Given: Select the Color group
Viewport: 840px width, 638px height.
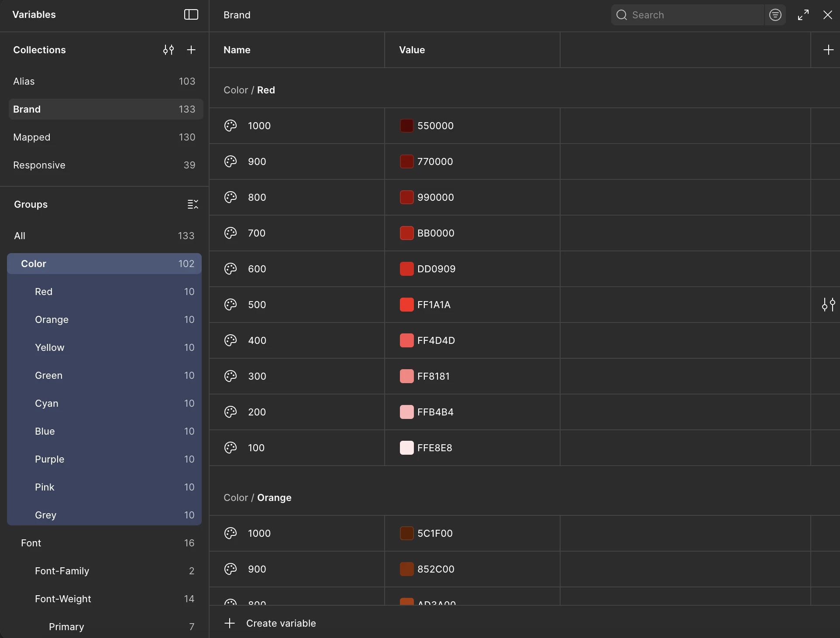Looking at the screenshot, I should (104, 264).
